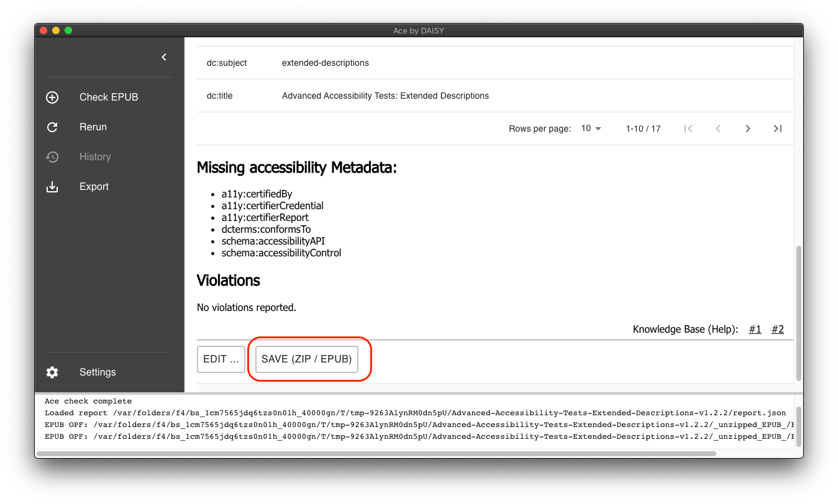The width and height of the screenshot is (838, 504).
Task: Go to first page of metadata table
Action: click(x=688, y=128)
